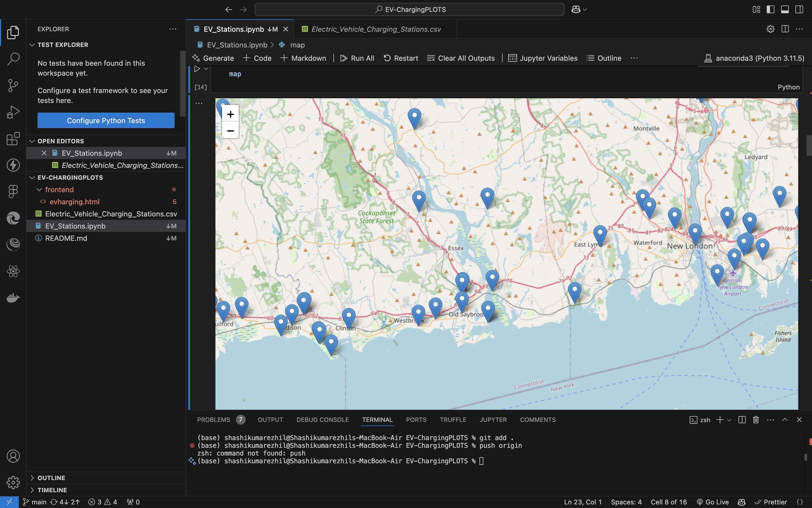Image resolution: width=812 pixels, height=508 pixels.
Task: Select the anaconda3 Python 3.11.5 kernel
Action: [x=753, y=58]
